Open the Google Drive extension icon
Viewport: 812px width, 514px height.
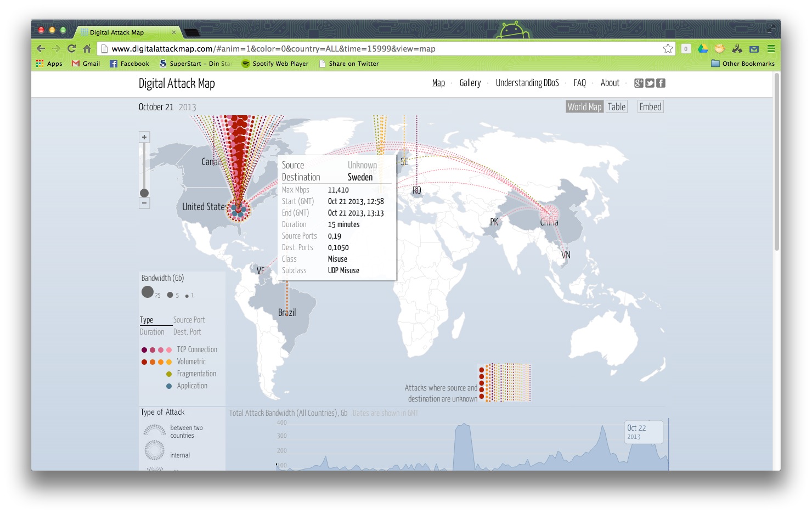[703, 49]
